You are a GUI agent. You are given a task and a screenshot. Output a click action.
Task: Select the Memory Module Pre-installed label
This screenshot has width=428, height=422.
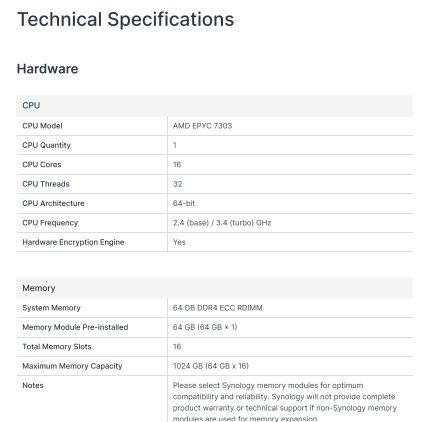[x=75, y=327]
